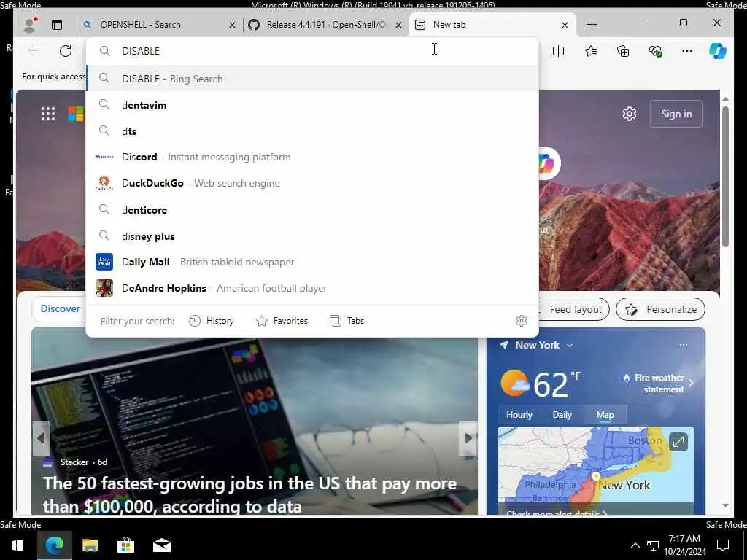747x560 pixels.
Task: Open address bar suggestion settings gear
Action: (522, 321)
